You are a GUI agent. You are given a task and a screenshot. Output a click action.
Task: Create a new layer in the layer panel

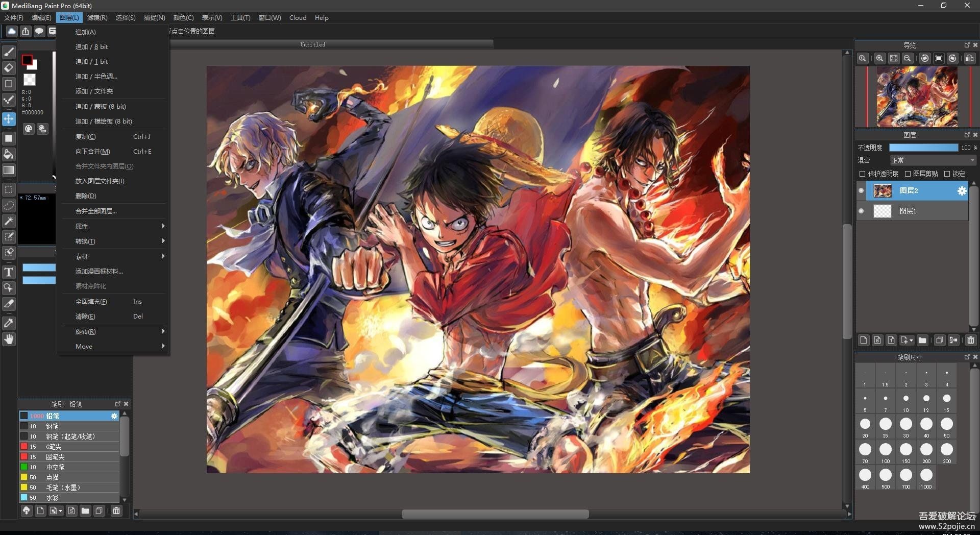tap(863, 341)
